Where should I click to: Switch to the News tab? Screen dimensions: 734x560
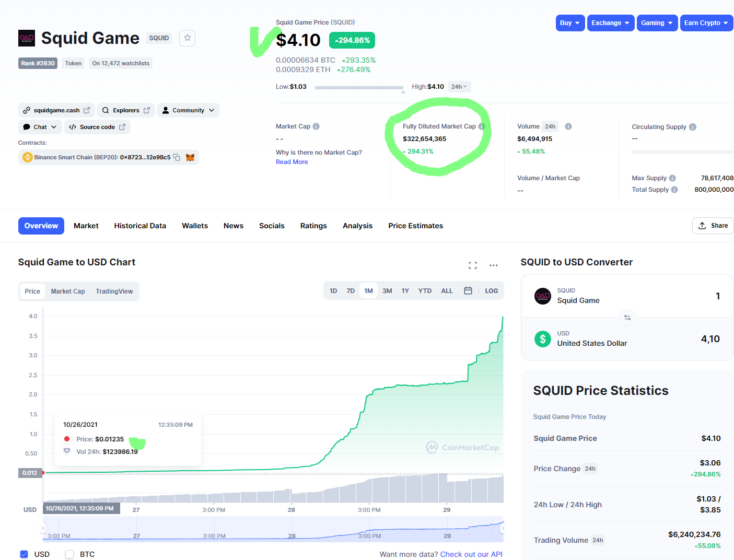[x=234, y=226]
